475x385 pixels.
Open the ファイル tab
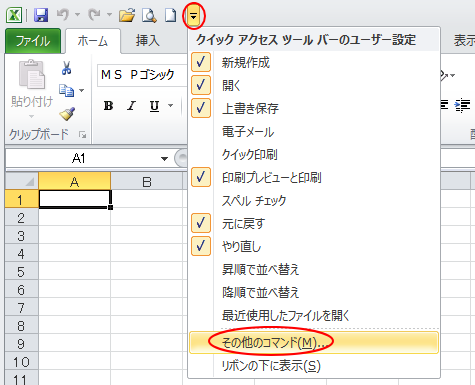click(x=33, y=41)
